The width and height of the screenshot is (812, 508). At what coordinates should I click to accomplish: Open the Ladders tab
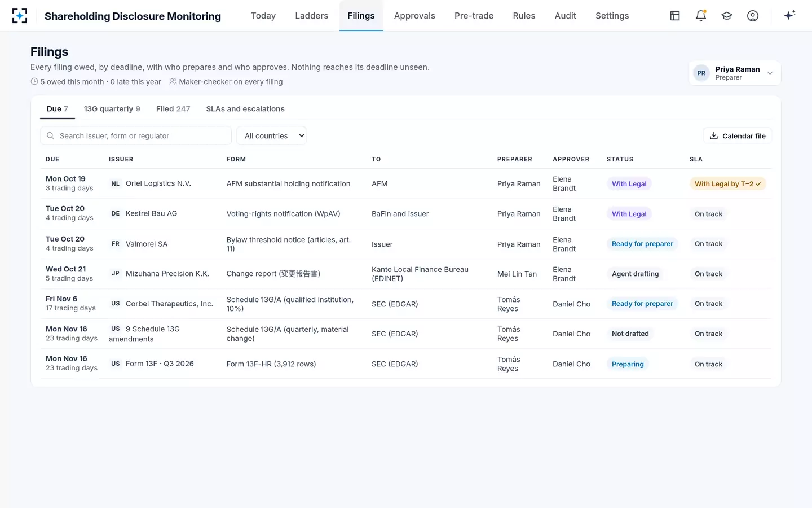click(312, 16)
